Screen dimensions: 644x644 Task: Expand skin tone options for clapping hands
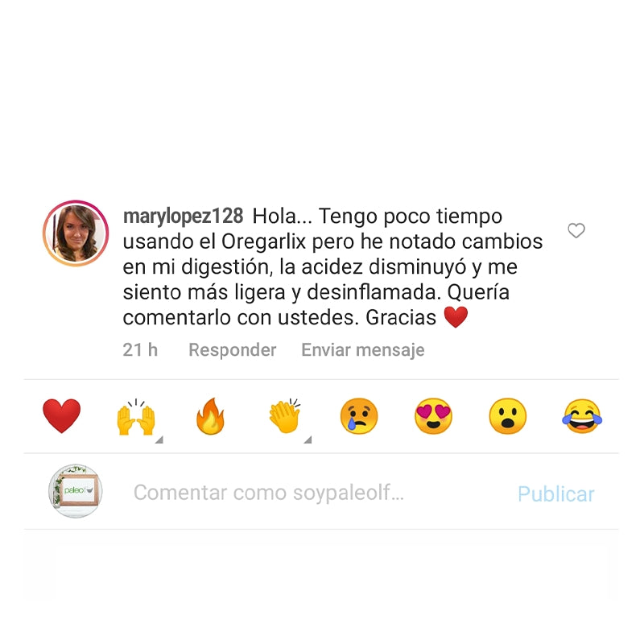[308, 440]
